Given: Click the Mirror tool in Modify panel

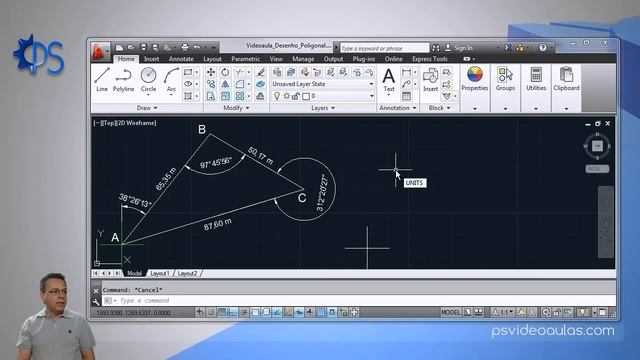Looking at the screenshot, I should 225,84.
